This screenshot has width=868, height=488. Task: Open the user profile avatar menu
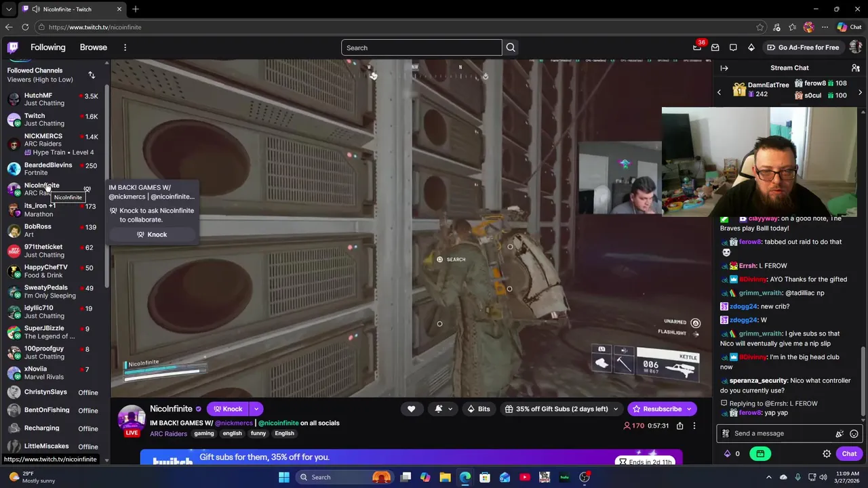point(856,47)
